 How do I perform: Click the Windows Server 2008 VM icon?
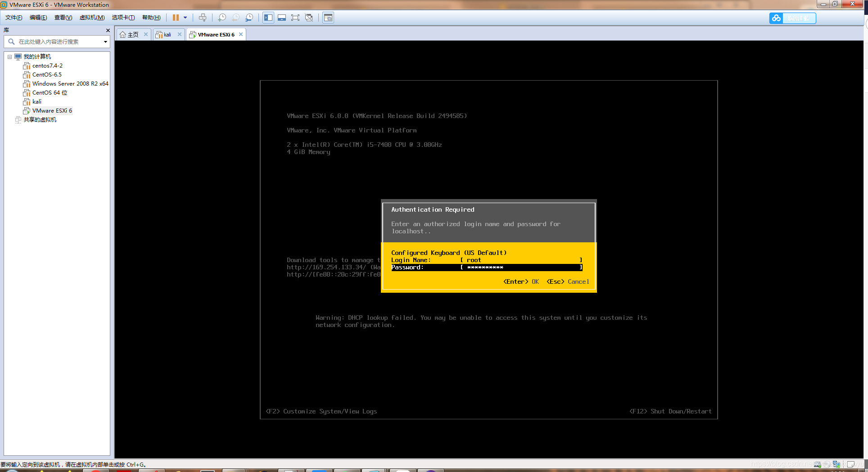[27, 84]
